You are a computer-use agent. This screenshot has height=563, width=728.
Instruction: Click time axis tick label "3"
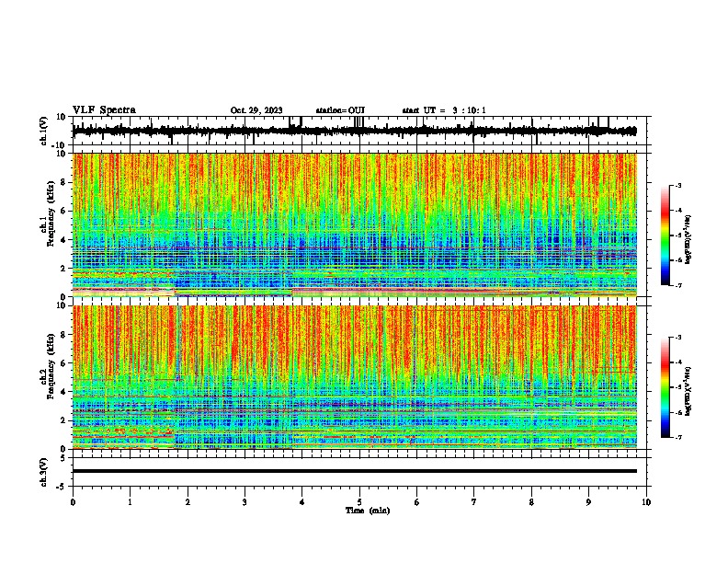pos(245,502)
